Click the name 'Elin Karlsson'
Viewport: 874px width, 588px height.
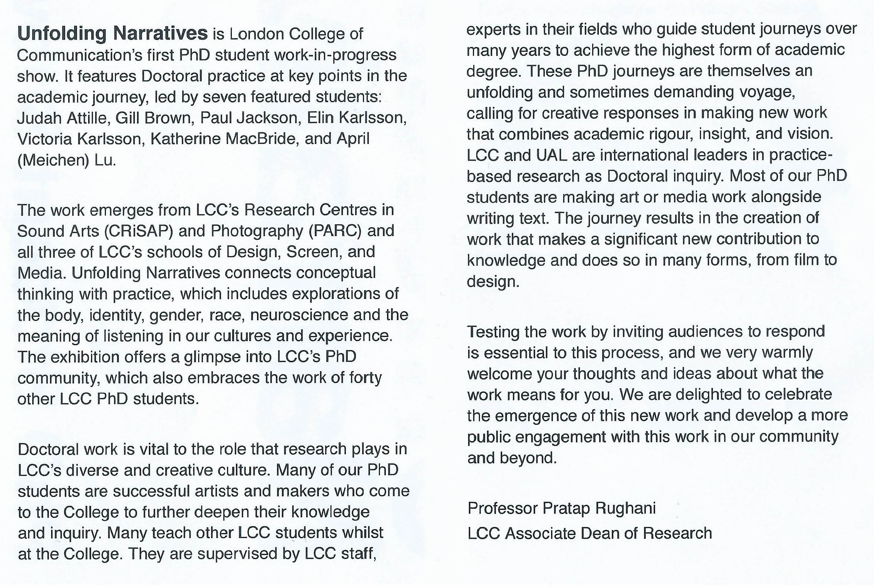pos(357,118)
